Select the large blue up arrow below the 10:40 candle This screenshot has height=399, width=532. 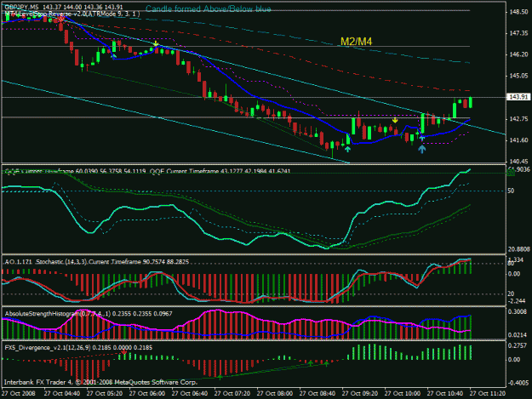pos(421,149)
